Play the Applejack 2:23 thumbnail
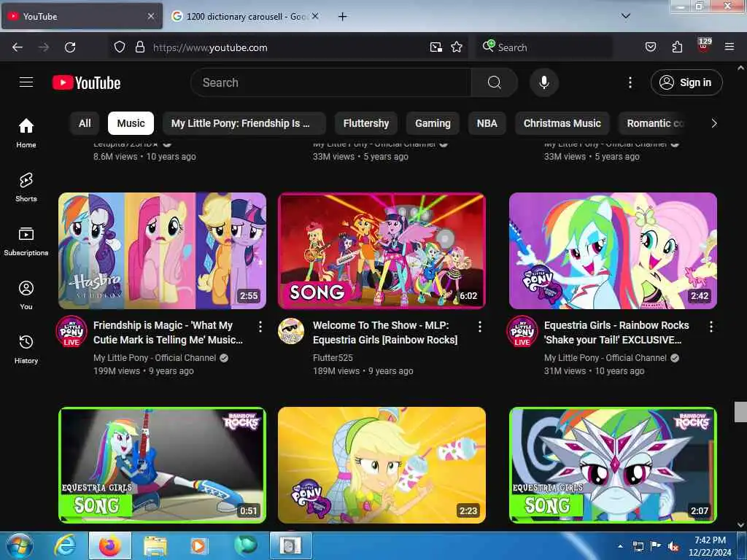The image size is (747, 560). pos(382,465)
